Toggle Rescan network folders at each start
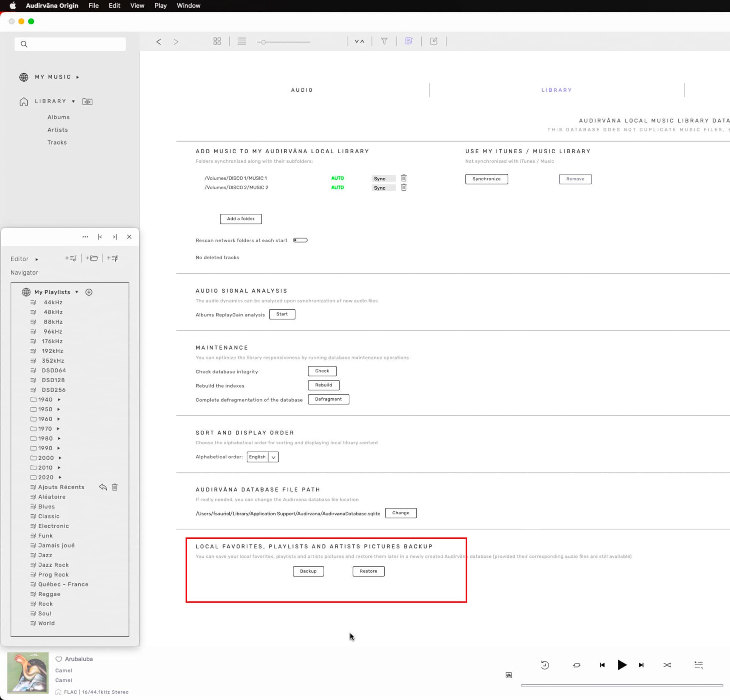The image size is (730, 700). [x=300, y=240]
